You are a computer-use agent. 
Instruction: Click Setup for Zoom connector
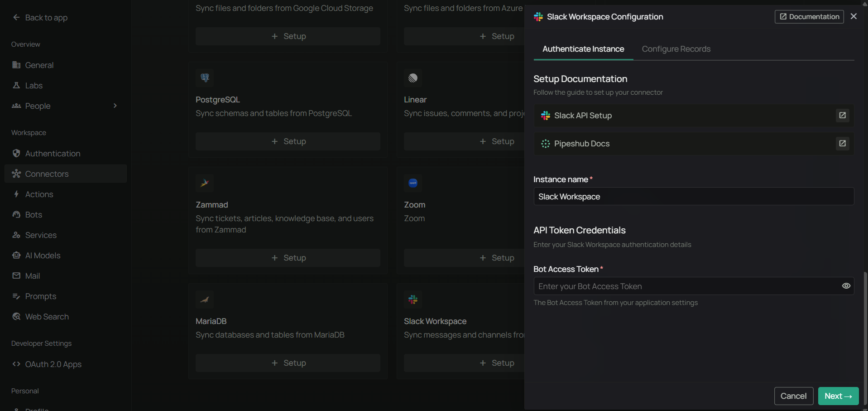(x=465, y=258)
